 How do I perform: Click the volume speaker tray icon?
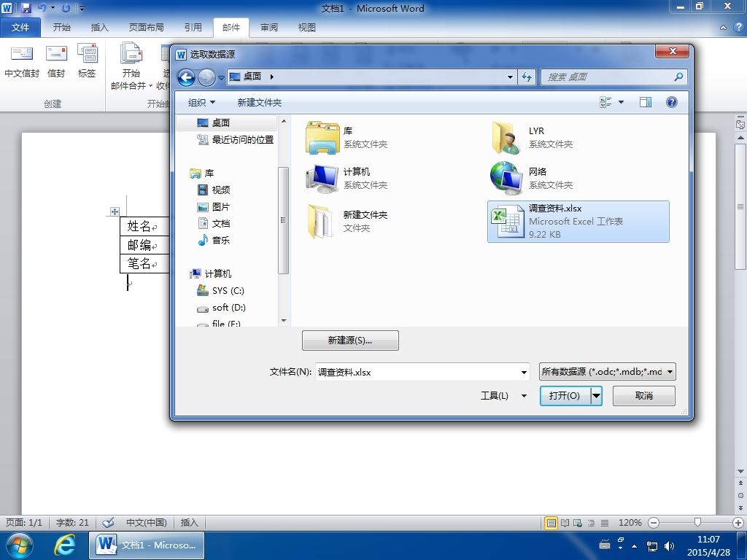pyautogui.click(x=670, y=546)
